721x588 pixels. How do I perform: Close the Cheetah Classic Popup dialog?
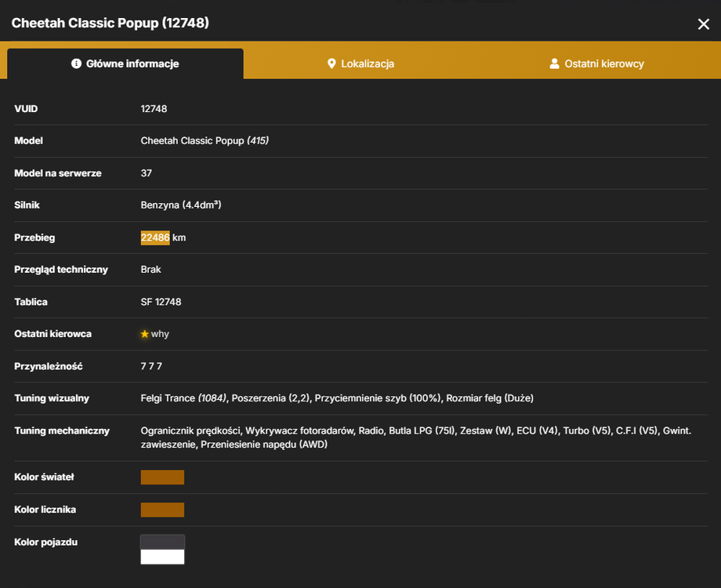tap(703, 24)
